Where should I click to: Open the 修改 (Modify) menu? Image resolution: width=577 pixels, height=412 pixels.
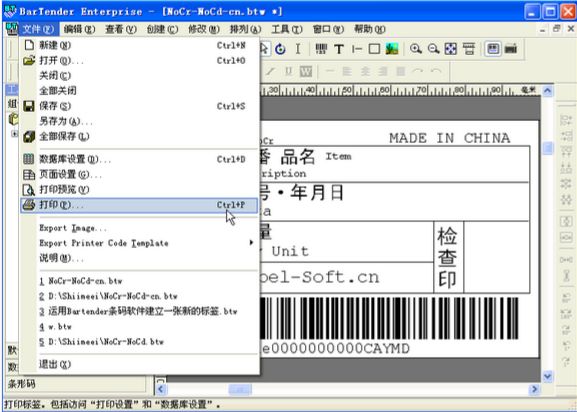coord(204,29)
